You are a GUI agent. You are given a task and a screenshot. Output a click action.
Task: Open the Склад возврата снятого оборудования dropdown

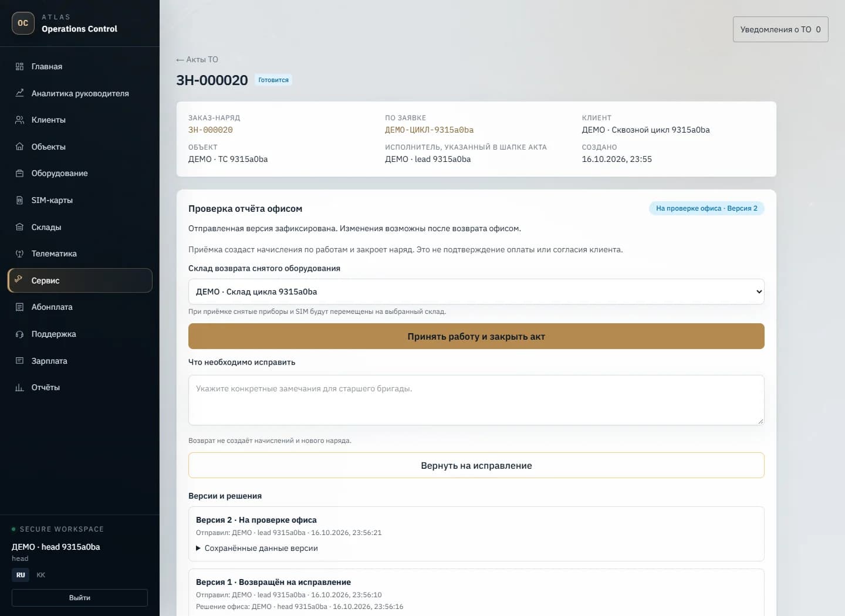point(476,292)
